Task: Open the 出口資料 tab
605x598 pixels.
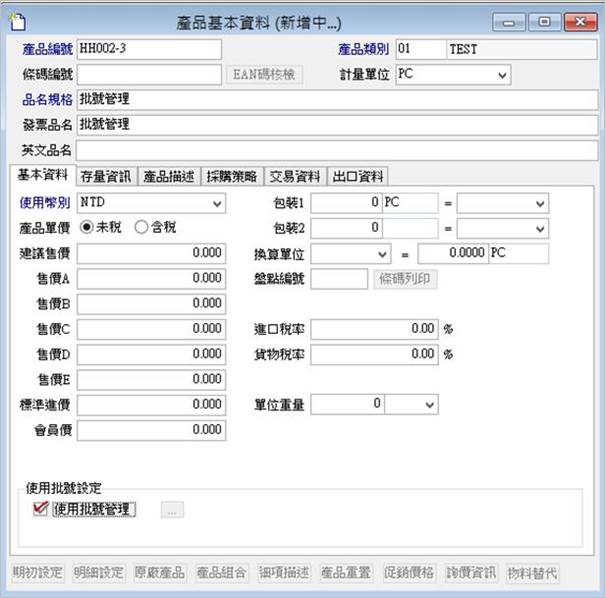Action: coord(357,177)
